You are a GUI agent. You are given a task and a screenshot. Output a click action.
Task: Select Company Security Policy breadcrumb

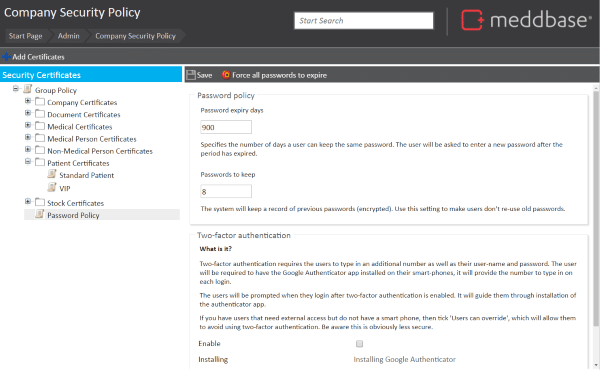click(135, 36)
